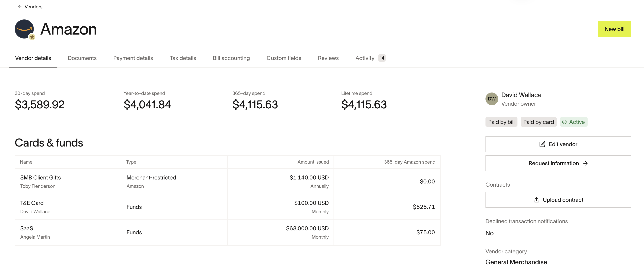Viewport: 644px width, 268px height.
Task: Click the Toby Flenderson cardholder name
Action: pyautogui.click(x=38, y=186)
